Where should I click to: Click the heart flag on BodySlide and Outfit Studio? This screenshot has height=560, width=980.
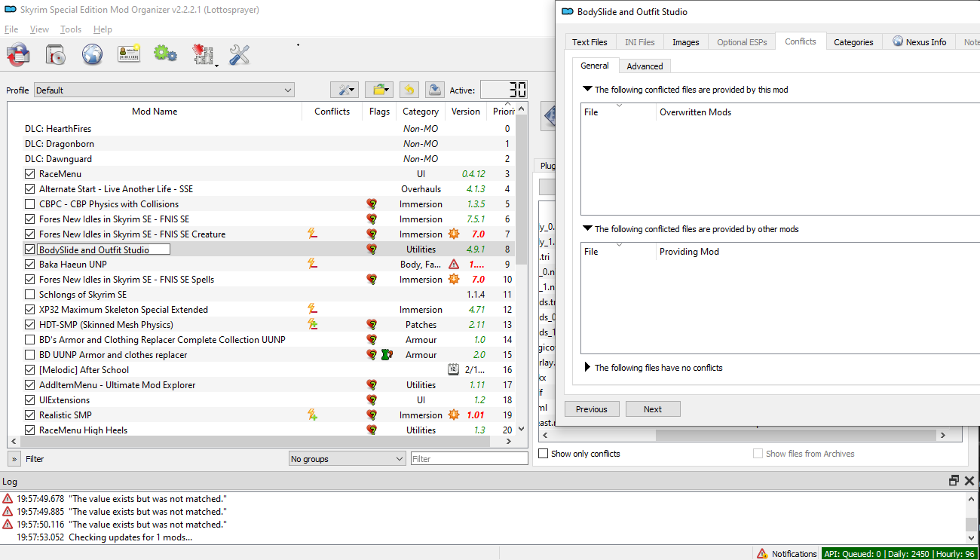point(371,249)
